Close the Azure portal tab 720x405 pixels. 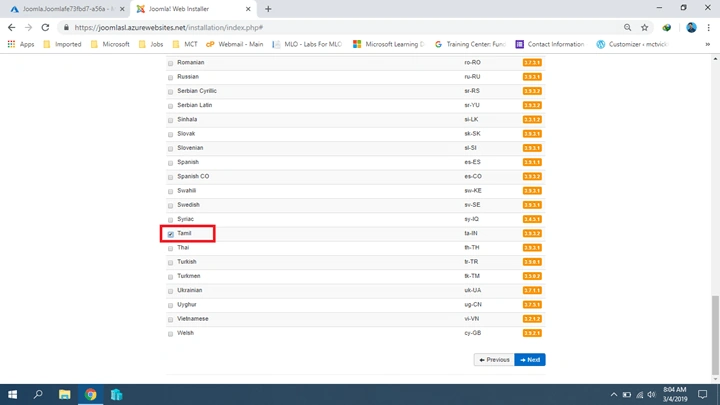click(122, 9)
